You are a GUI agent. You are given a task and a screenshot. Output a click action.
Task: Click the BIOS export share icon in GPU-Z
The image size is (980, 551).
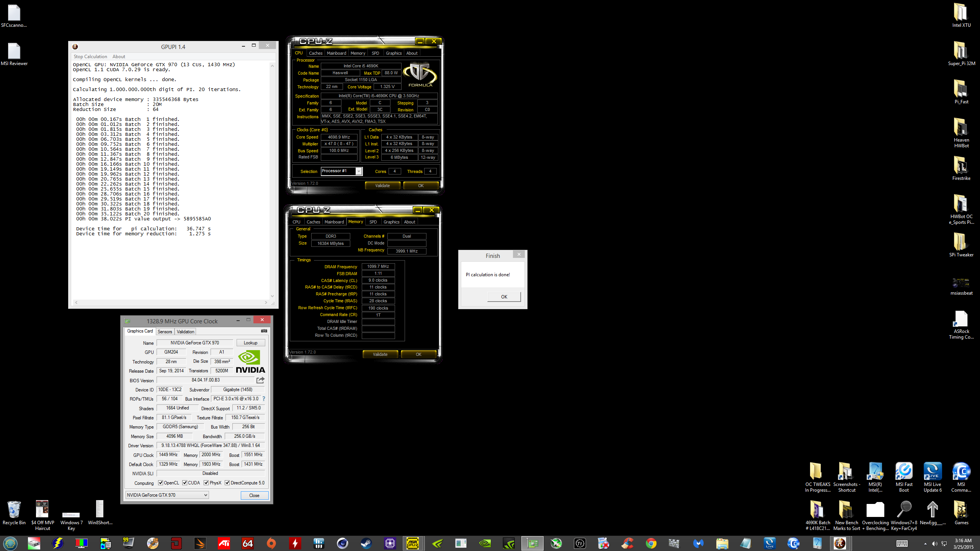click(261, 380)
